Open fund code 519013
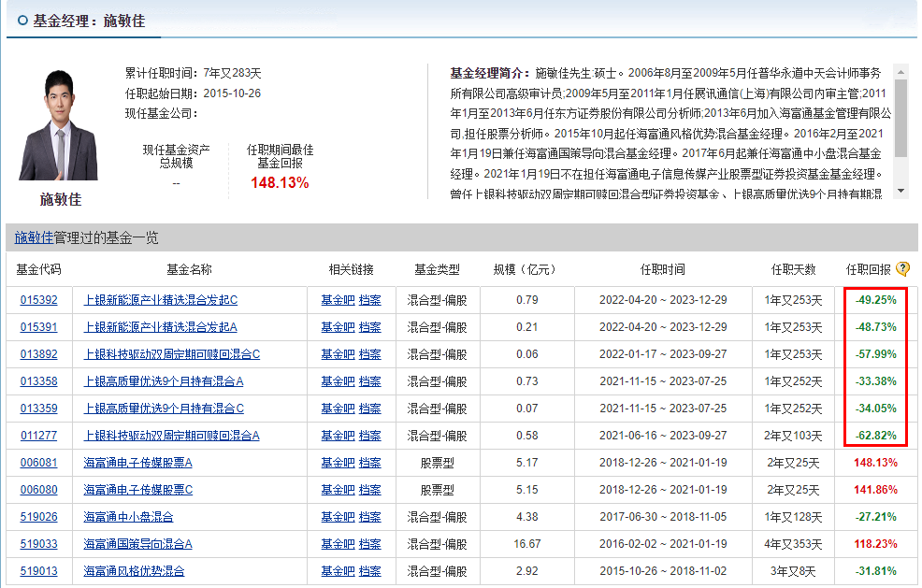Screen dimensions: 922x588 39,570
